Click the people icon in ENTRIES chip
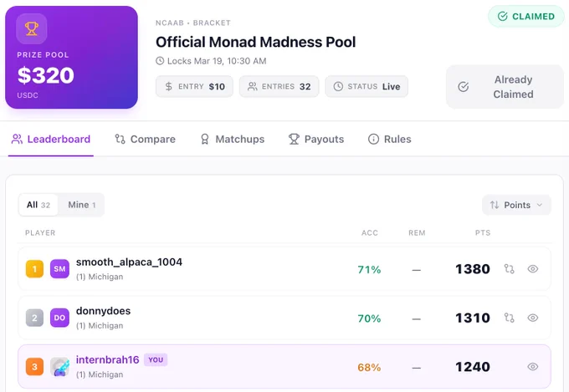This screenshot has width=569, height=392. [252, 86]
